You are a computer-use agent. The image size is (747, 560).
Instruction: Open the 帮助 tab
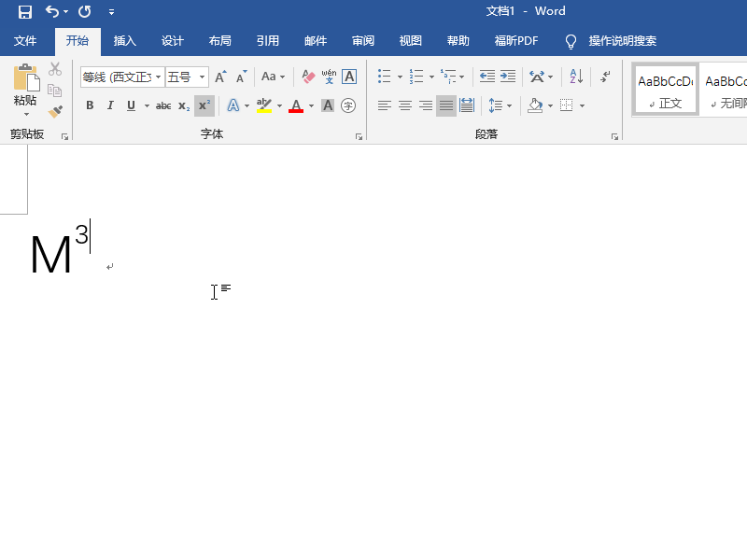[x=458, y=41]
